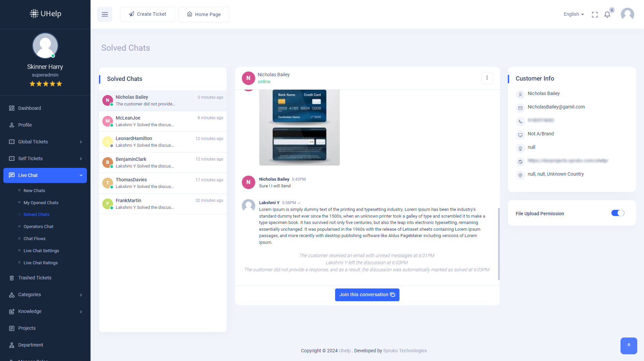644x361 pixels.
Task: Open Operators Chat submenu item
Action: click(x=38, y=227)
